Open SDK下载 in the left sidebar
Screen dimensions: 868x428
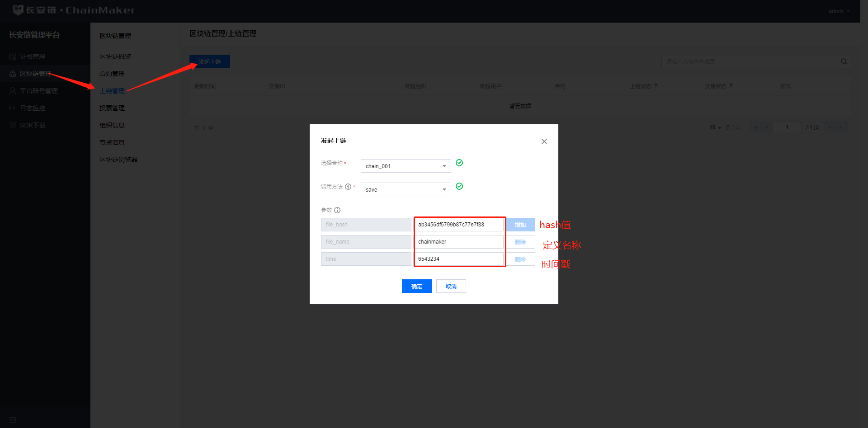[33, 125]
